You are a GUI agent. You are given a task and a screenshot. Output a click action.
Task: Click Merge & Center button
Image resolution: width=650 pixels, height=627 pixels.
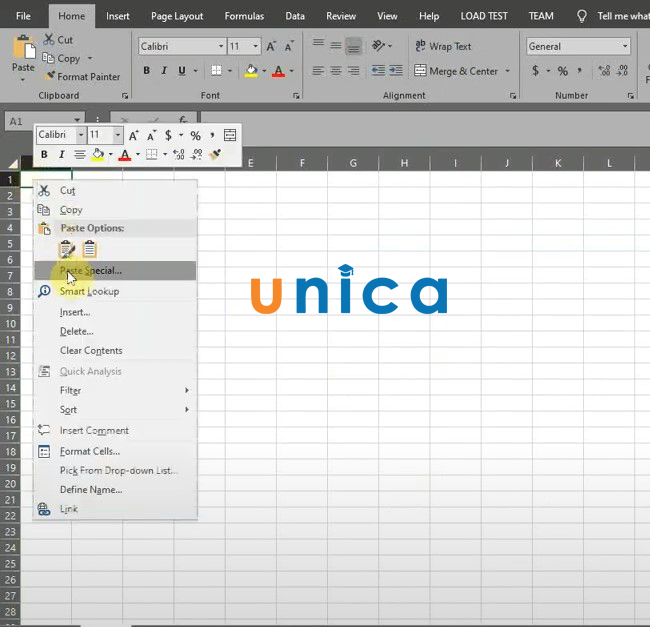pyautogui.click(x=456, y=71)
